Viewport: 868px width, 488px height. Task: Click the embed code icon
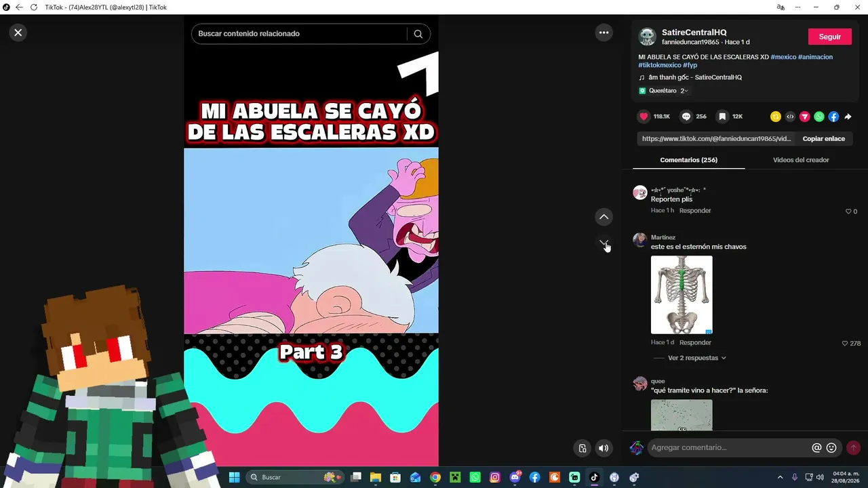pyautogui.click(x=790, y=117)
